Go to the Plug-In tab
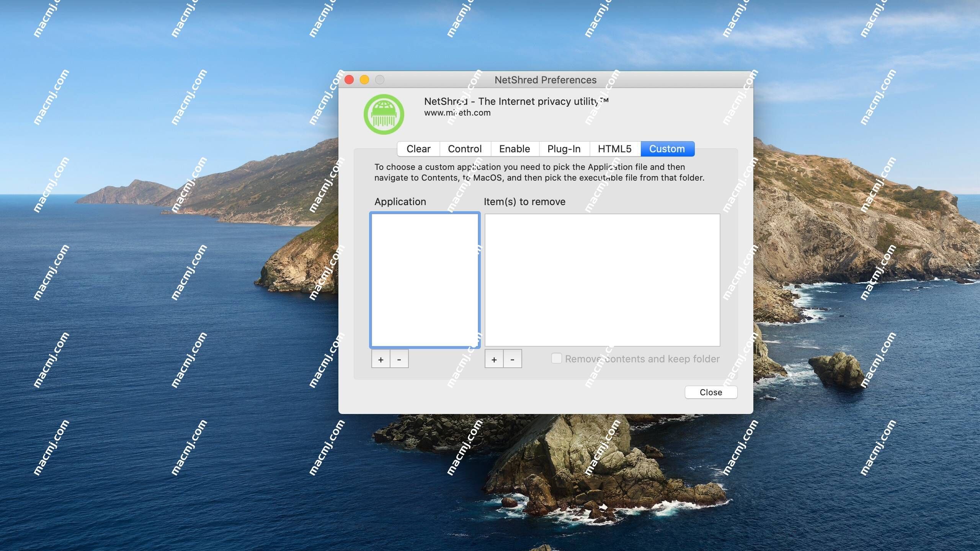The image size is (980, 551). (564, 149)
